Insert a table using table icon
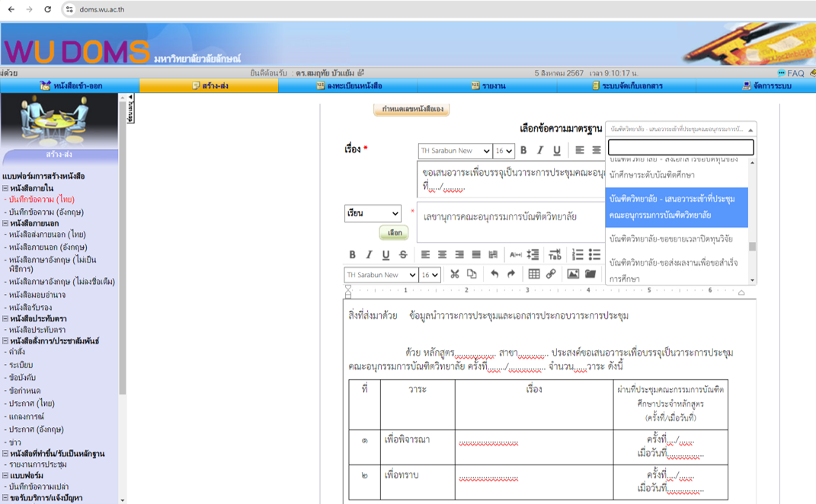This screenshot has width=816, height=504. 534,274
